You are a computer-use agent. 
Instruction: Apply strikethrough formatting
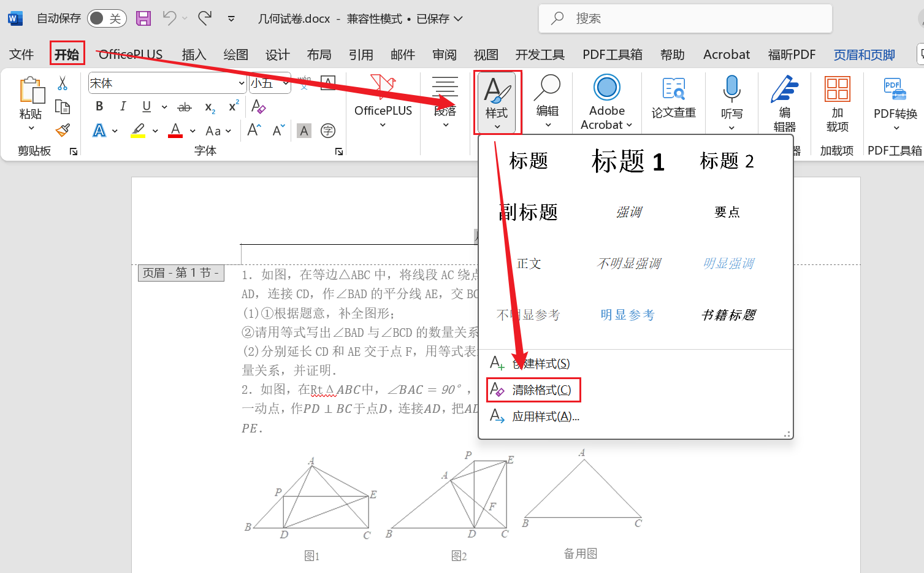[x=184, y=107]
